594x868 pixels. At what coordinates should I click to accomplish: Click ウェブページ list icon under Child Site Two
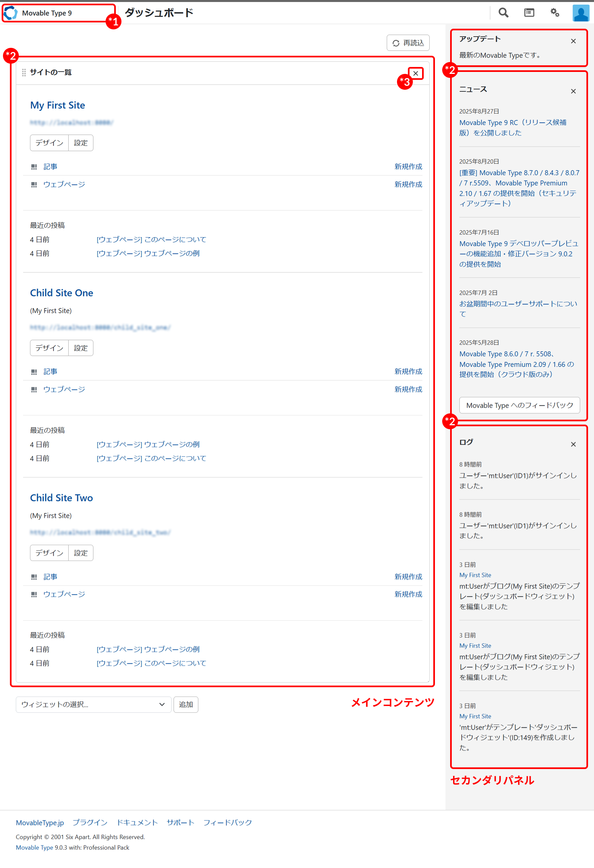[34, 595]
